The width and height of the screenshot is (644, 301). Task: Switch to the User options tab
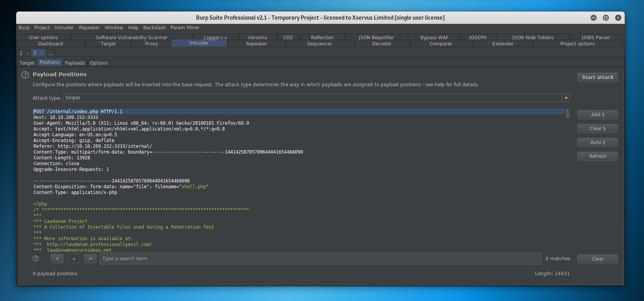(43, 37)
